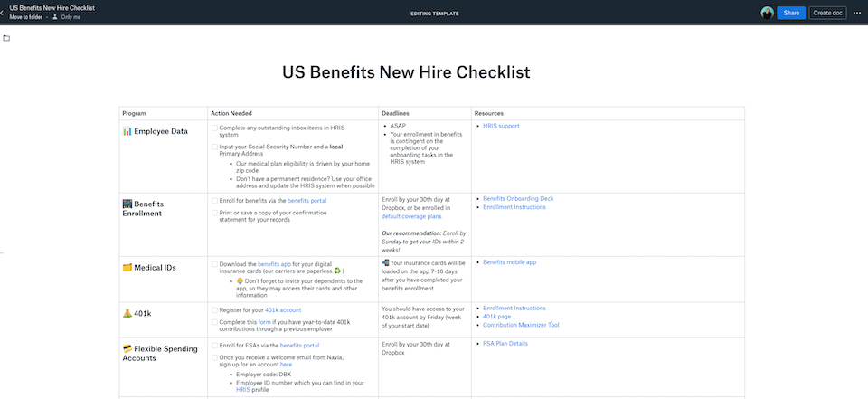The image size is (868, 399).
Task: Open the HRIS support link
Action: tap(501, 127)
